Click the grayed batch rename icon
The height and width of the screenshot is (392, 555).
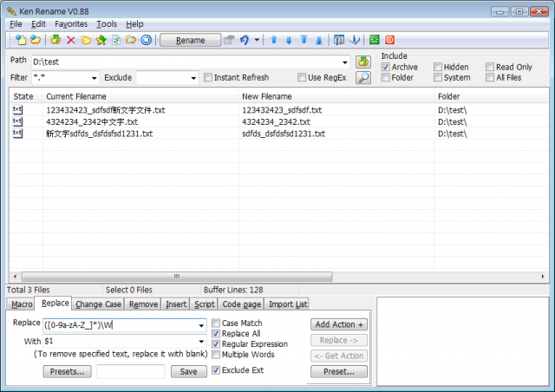229,40
